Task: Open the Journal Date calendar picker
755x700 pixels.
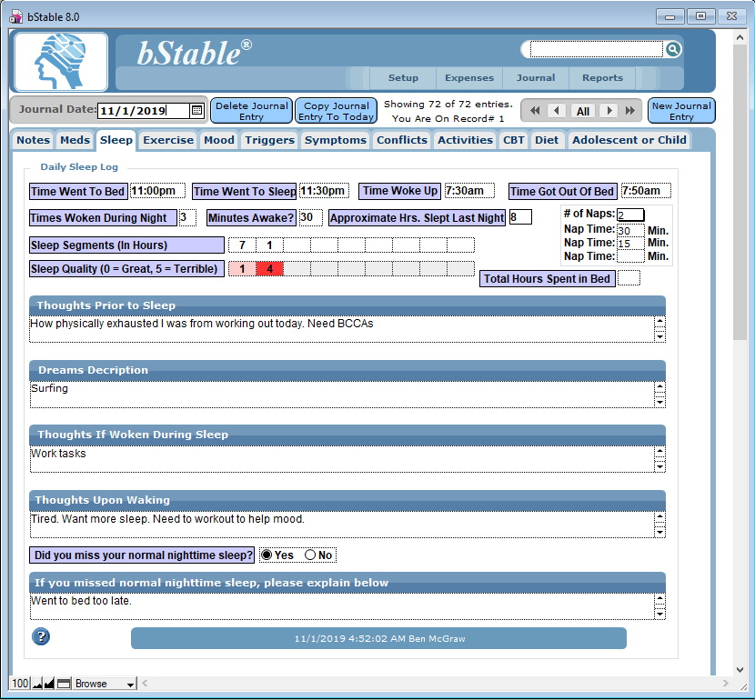Action: (196, 110)
